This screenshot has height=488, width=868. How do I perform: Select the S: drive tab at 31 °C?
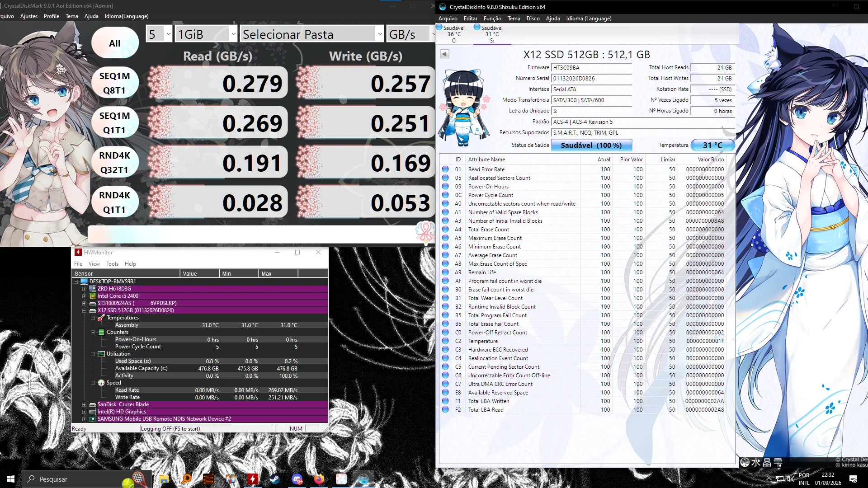coord(492,34)
